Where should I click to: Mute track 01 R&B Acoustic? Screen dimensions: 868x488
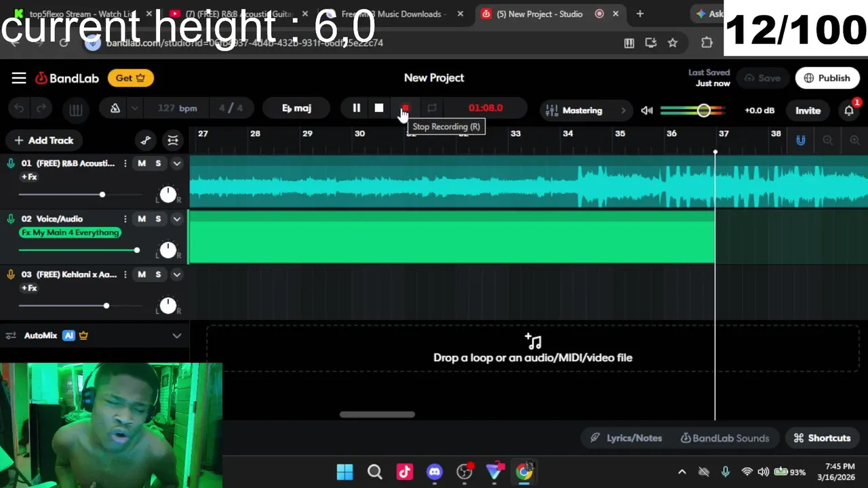tap(142, 163)
